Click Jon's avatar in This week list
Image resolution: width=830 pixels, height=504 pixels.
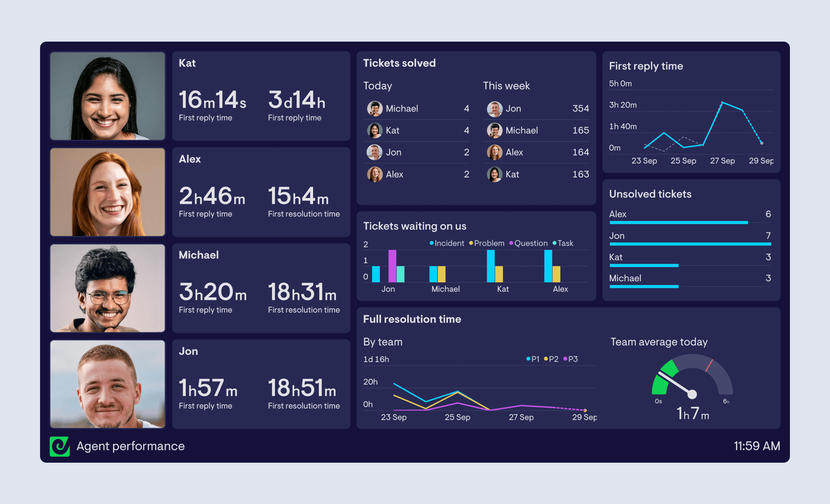(x=494, y=108)
